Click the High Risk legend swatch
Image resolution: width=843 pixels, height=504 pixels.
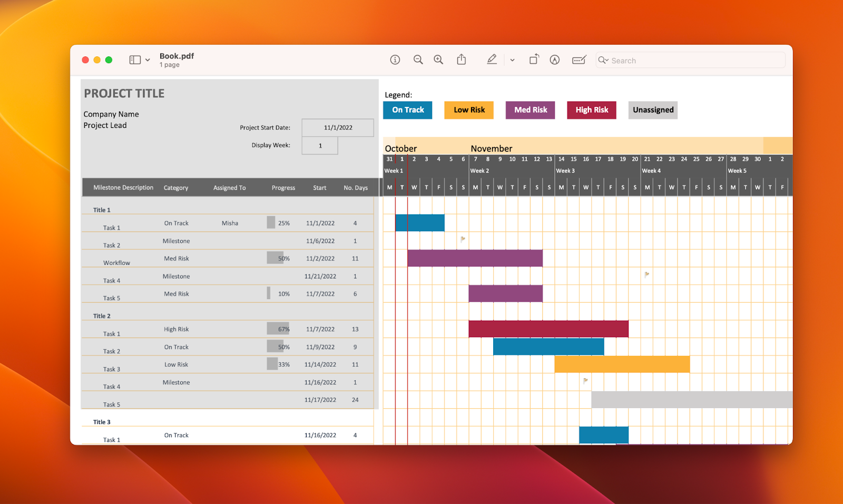591,110
